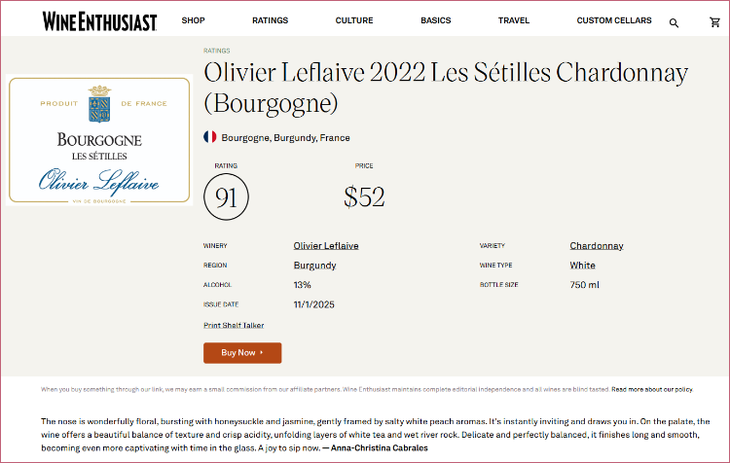Open the Basics menu
Viewport: 730px width, 463px height.
[x=436, y=21]
